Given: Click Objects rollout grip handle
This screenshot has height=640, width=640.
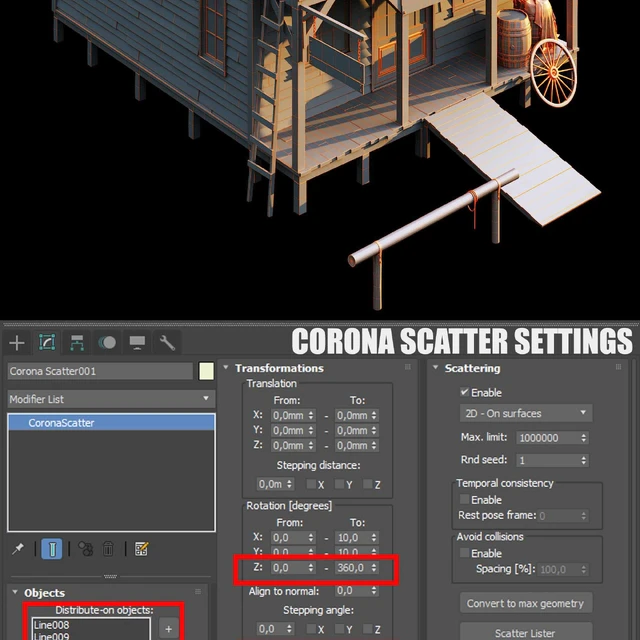Looking at the screenshot, I should pyautogui.click(x=198, y=591).
